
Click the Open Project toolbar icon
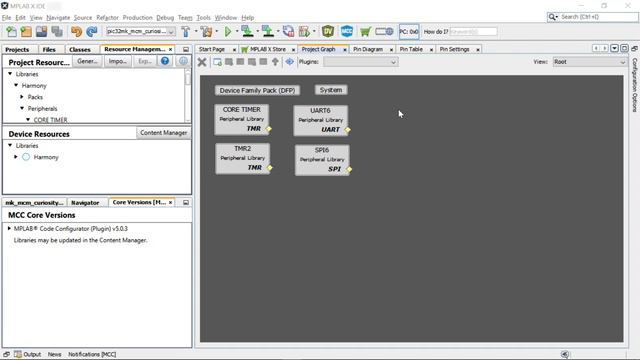(42, 31)
